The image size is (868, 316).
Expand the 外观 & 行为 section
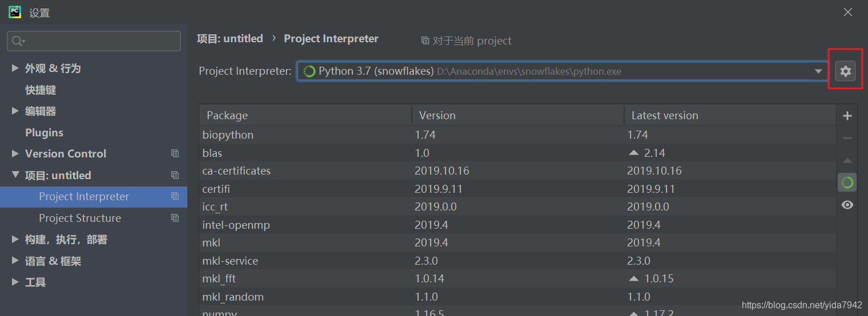15,68
